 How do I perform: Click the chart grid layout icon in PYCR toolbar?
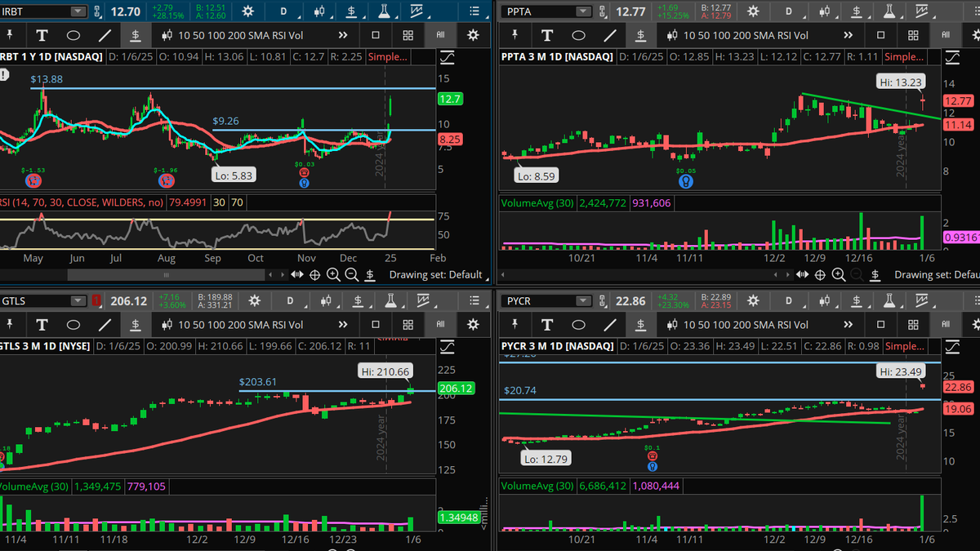[912, 324]
